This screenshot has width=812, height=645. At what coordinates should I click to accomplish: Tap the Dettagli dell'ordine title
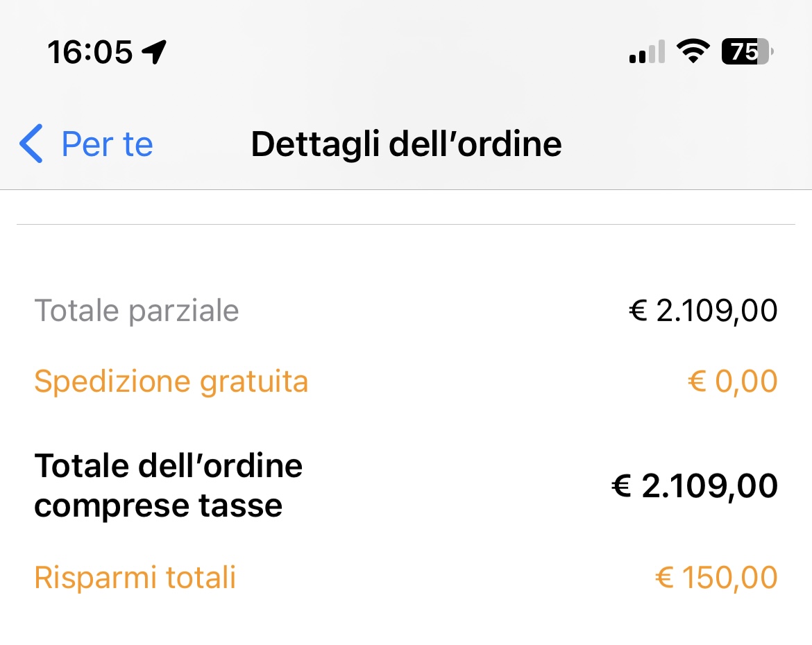tap(406, 144)
